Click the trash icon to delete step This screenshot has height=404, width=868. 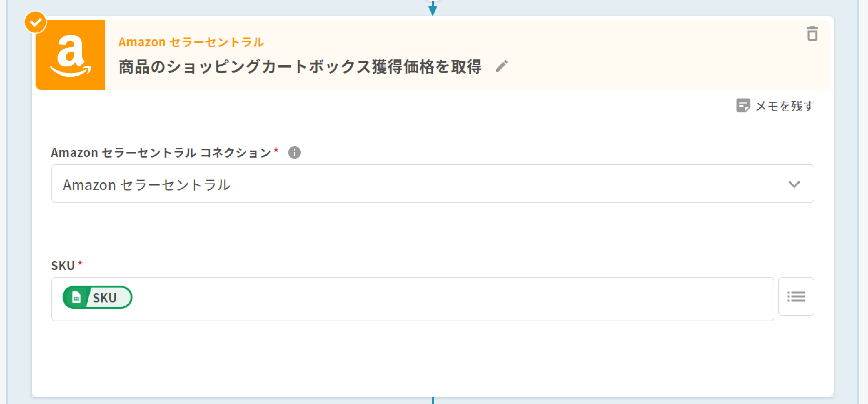812,34
